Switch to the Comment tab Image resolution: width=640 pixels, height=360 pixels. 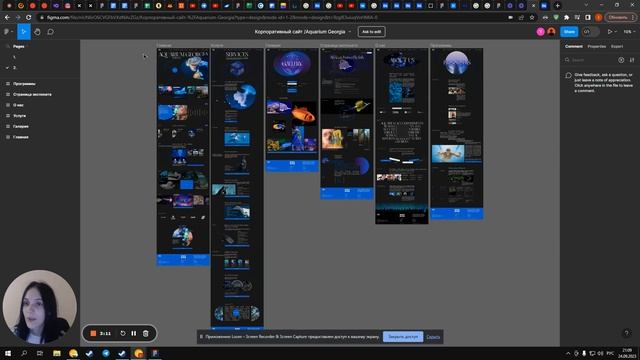[573, 46]
